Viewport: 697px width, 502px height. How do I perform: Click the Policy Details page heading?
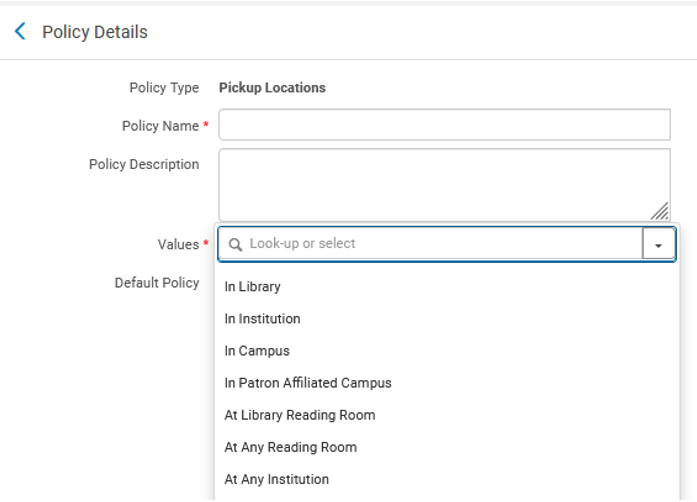tap(95, 32)
